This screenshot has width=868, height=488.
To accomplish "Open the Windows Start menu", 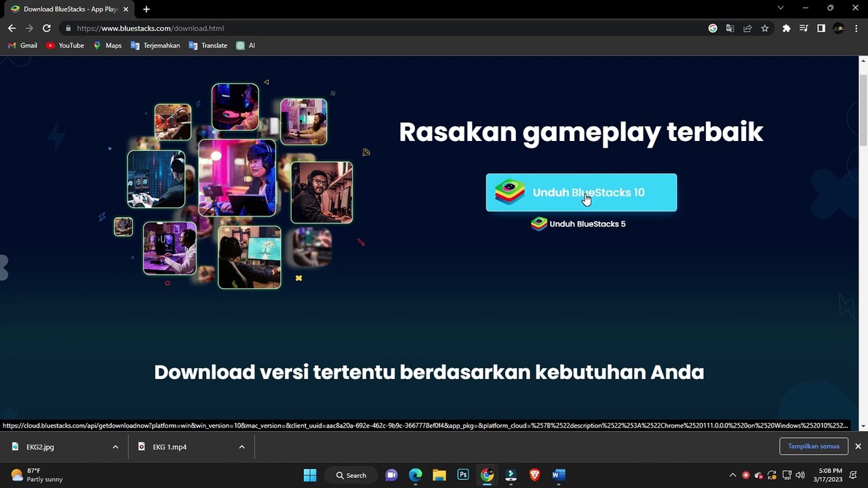I will click(x=310, y=475).
